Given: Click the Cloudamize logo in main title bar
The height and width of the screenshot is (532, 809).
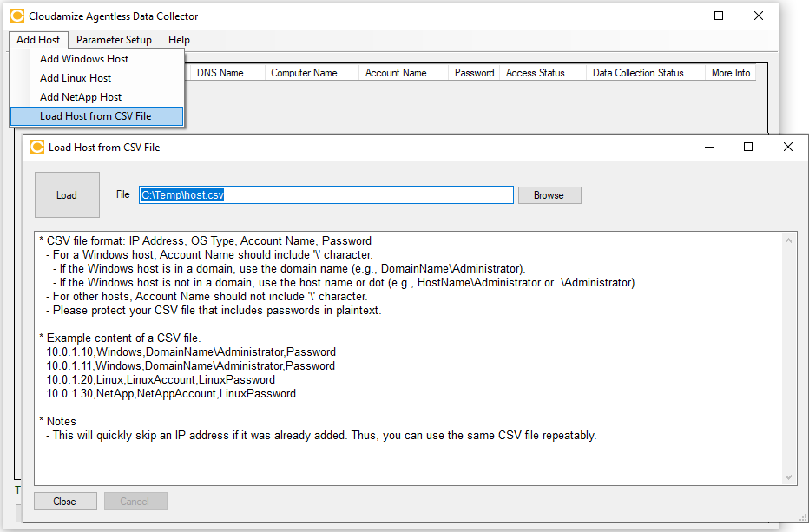Looking at the screenshot, I should click(17, 16).
